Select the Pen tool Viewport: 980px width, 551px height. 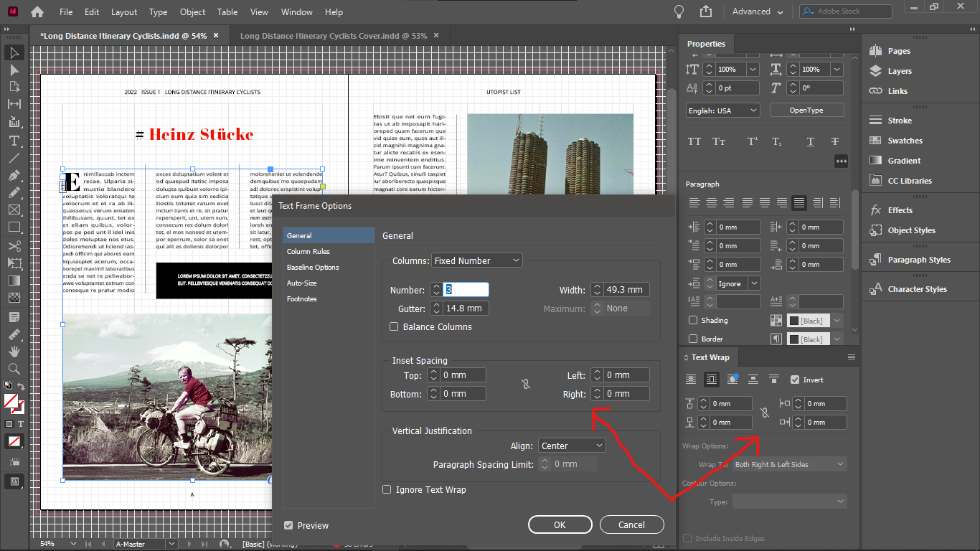point(14,175)
